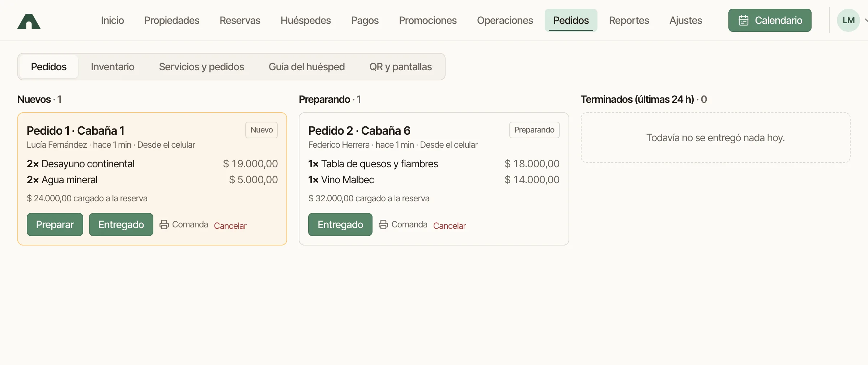868x365 pixels.
Task: Click the home logo icon
Action: pyautogui.click(x=29, y=21)
